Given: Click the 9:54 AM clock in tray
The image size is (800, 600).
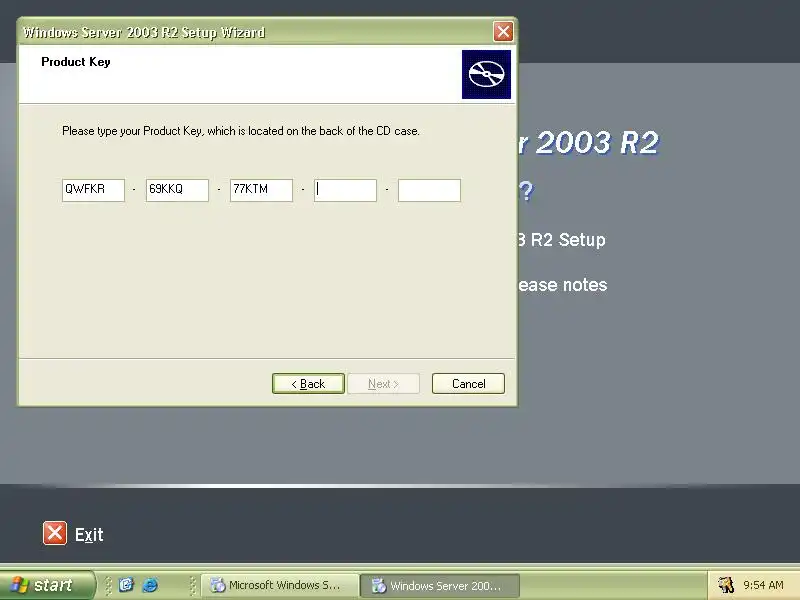Looking at the screenshot, I should [763, 585].
